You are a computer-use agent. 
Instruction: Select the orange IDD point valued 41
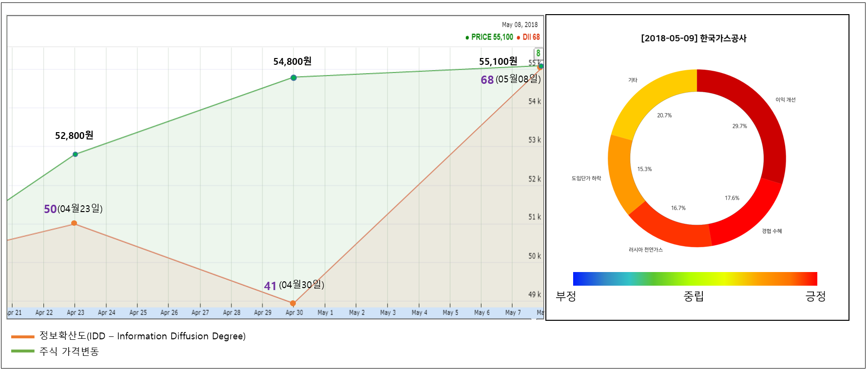point(293,303)
